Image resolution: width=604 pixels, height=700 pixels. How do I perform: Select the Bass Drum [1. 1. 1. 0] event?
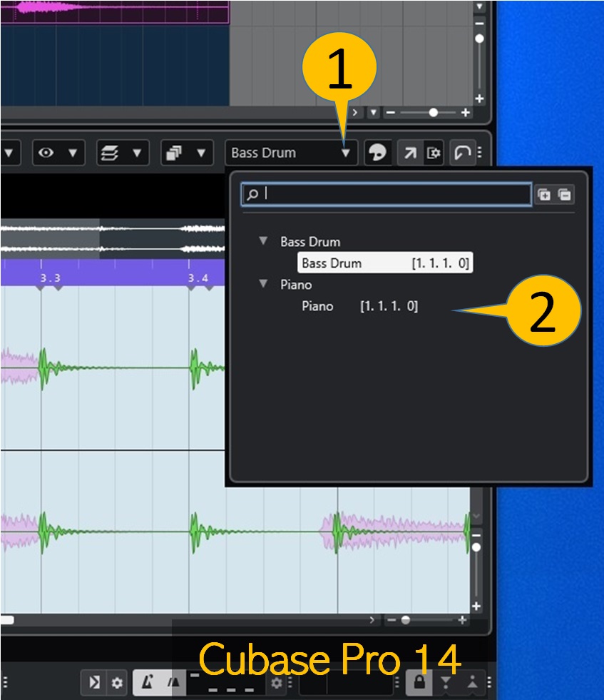pos(385,263)
